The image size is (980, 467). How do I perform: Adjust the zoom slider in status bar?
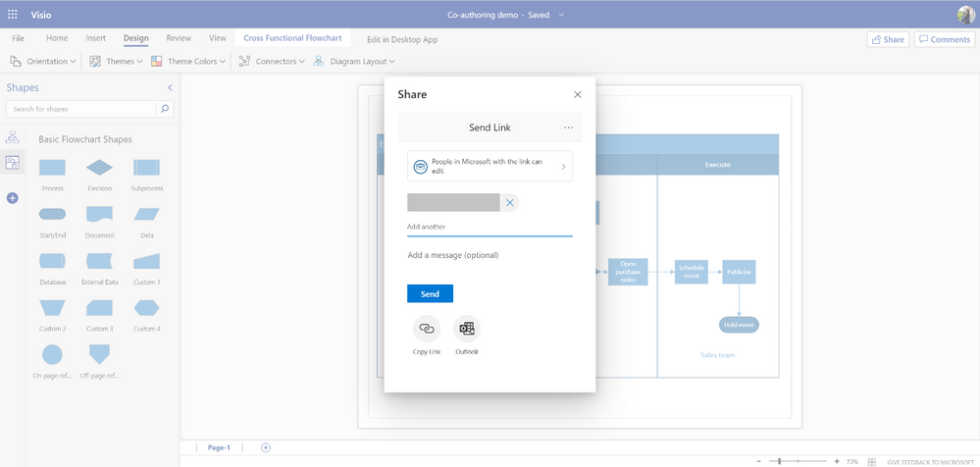coord(780,461)
